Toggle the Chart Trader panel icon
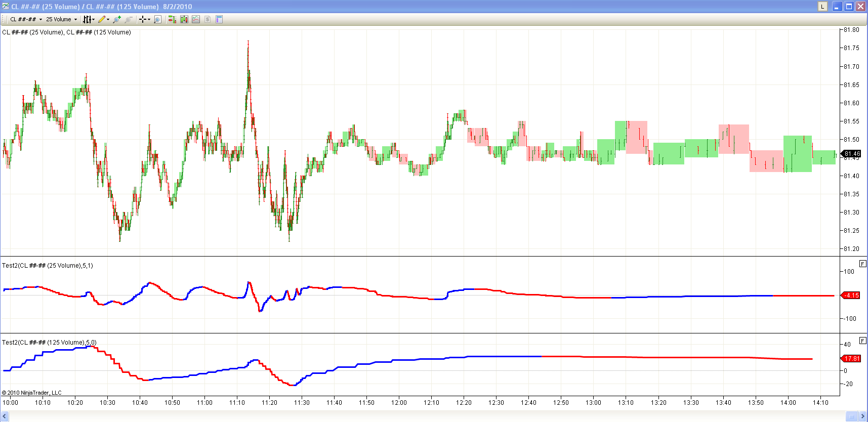The image size is (868, 422). click(x=172, y=19)
